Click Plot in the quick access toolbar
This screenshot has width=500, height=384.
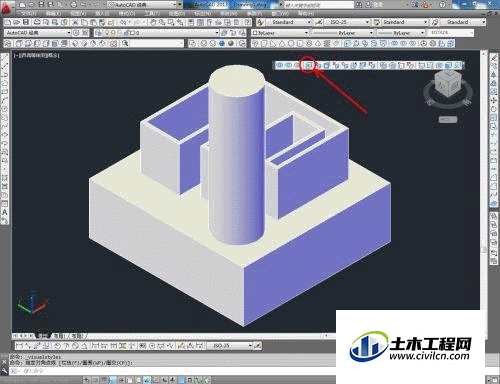tap(73, 5)
